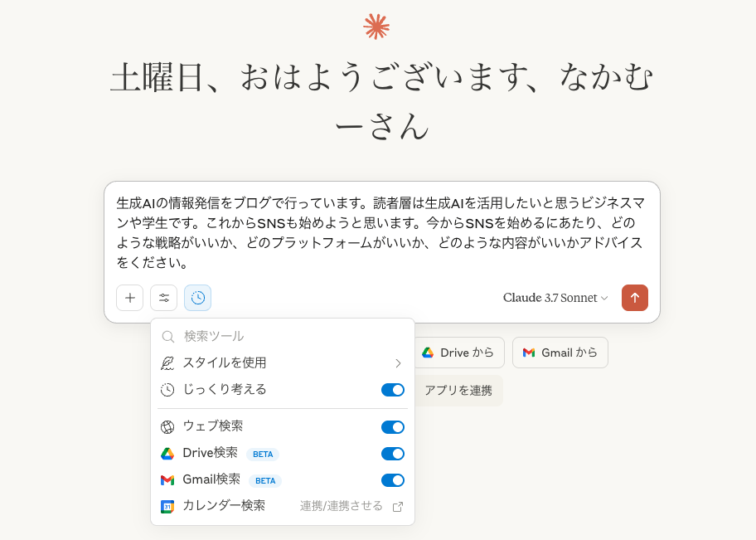This screenshot has height=540, width=756.
Task: Click the magnifier icon in tool search
Action: 167,336
